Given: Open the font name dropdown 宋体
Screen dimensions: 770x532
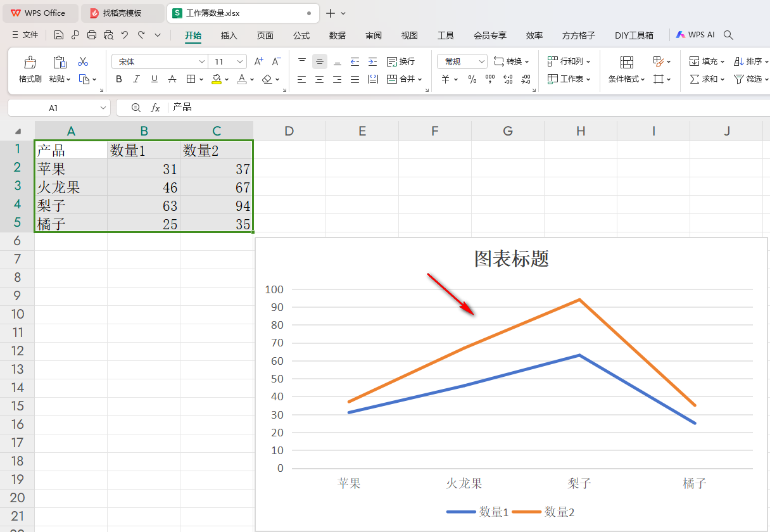Looking at the screenshot, I should [202, 61].
